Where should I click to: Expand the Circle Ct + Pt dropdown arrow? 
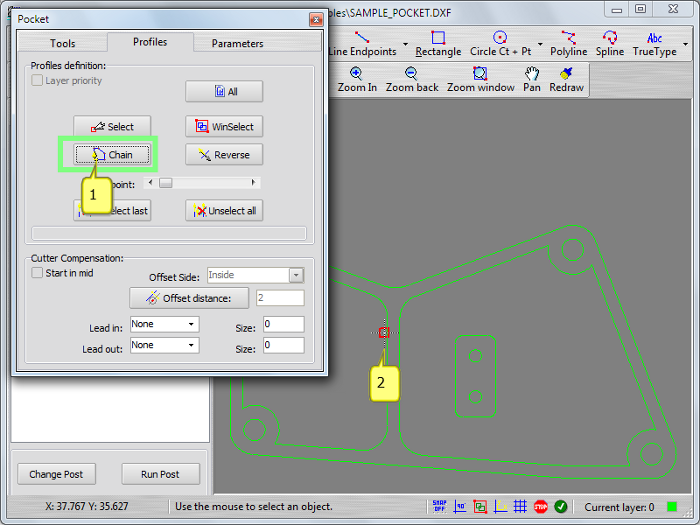[x=540, y=45]
